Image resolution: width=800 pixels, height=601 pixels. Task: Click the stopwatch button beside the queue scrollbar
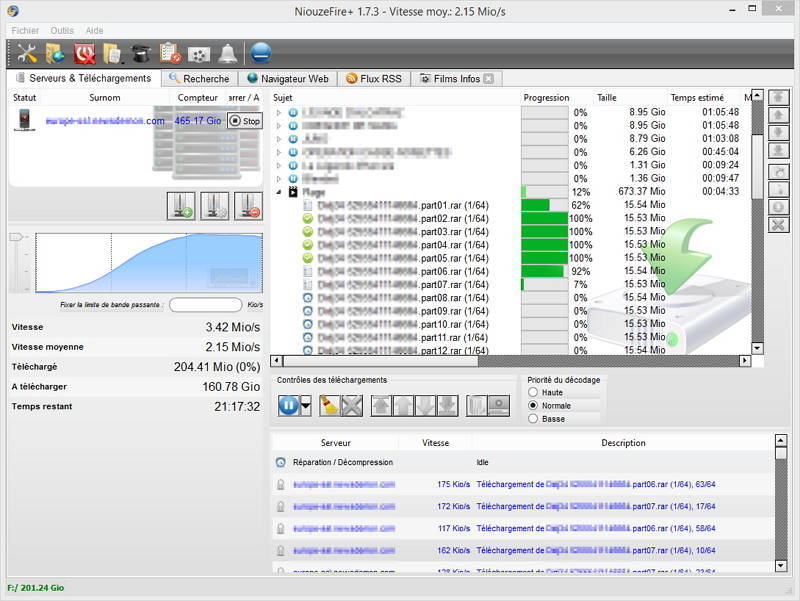(779, 172)
